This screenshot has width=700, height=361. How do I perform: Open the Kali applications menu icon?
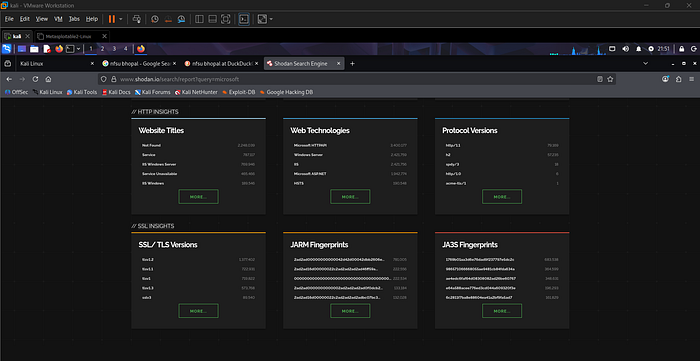(7, 49)
